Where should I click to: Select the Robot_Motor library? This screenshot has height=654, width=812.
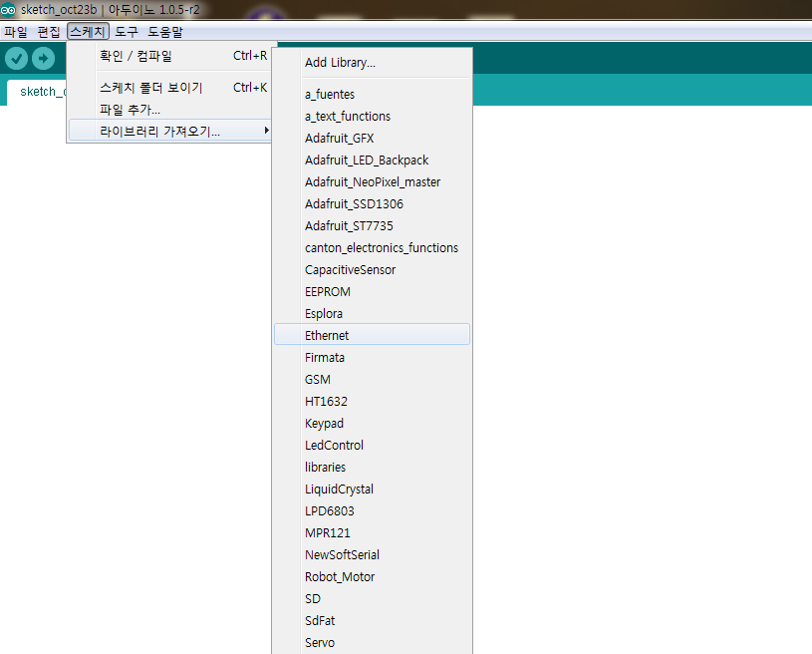pyautogui.click(x=372, y=577)
